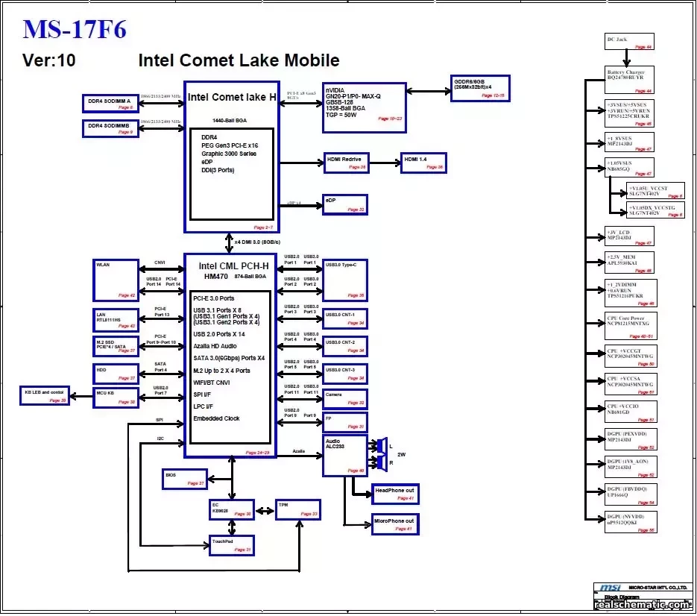Open the Intel CML PCH-H HM470 block
Screen dimensions: 697x616
[229, 351]
